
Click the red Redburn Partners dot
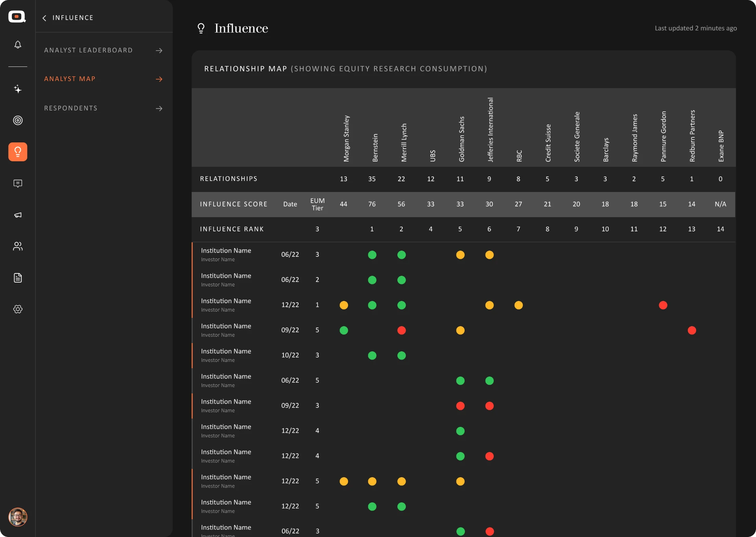(x=692, y=330)
